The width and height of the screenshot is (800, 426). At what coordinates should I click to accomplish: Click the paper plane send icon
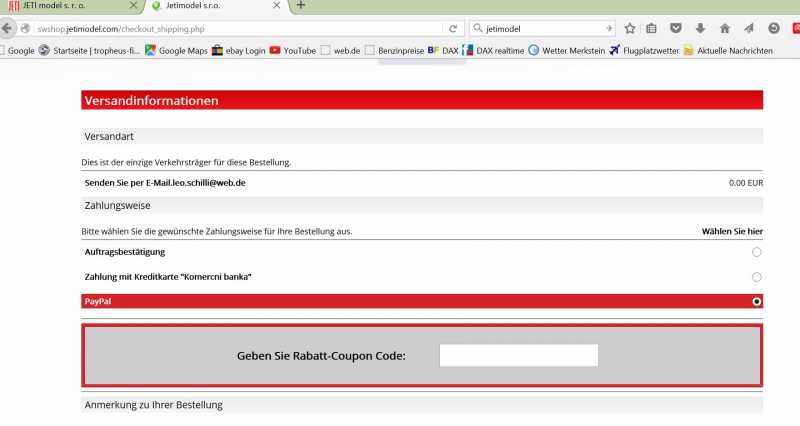pos(749,29)
